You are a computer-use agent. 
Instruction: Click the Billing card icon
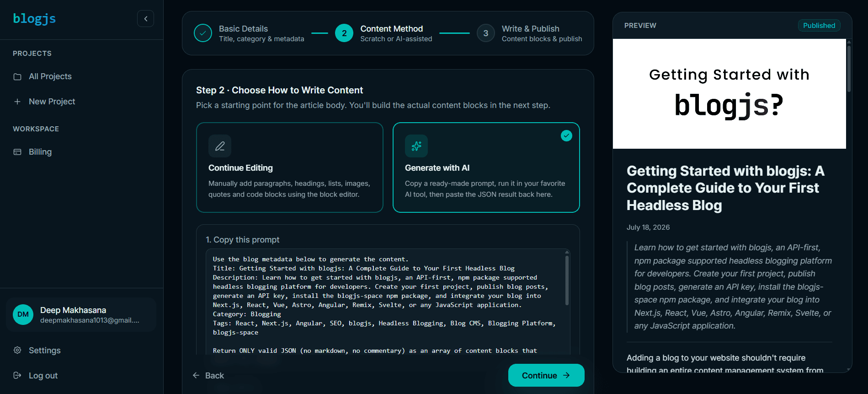click(x=17, y=152)
